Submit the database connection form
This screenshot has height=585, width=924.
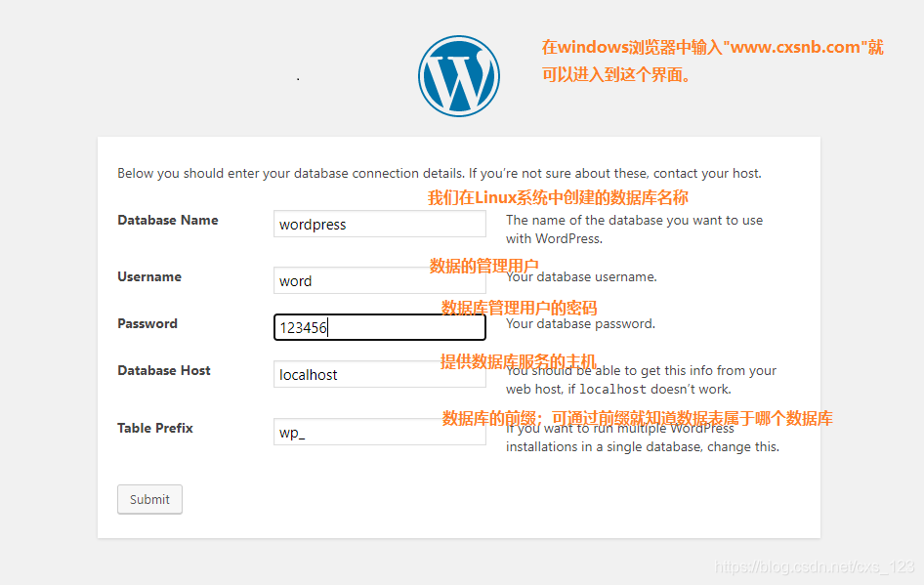[149, 500]
